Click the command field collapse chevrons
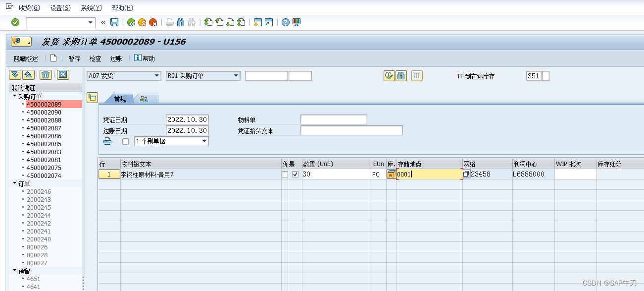The height and width of the screenshot is (291, 644). [103, 22]
